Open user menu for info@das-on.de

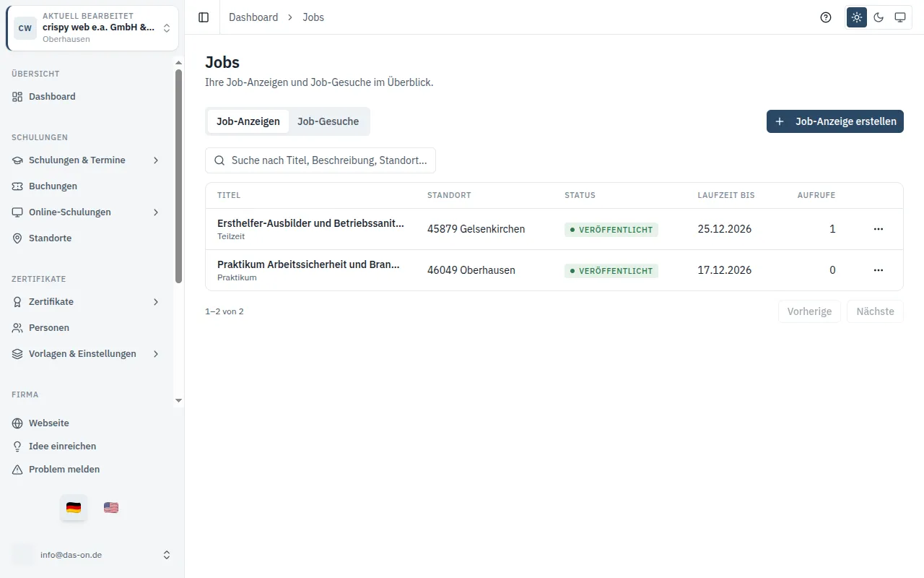(92, 555)
